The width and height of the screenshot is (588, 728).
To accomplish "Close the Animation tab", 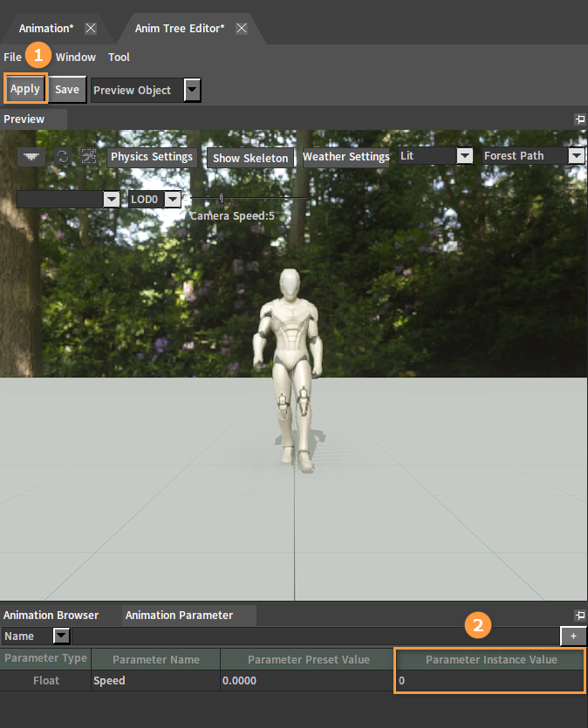I will (x=91, y=28).
